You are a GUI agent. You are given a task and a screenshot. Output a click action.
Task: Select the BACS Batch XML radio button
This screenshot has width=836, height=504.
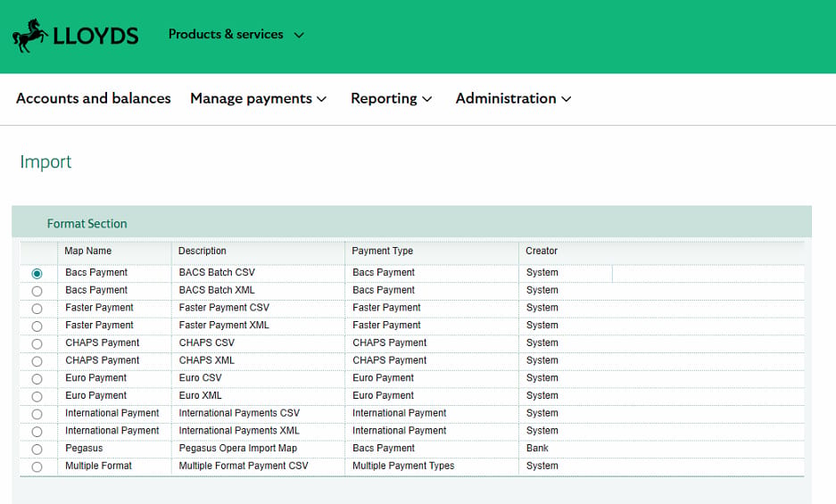37,291
